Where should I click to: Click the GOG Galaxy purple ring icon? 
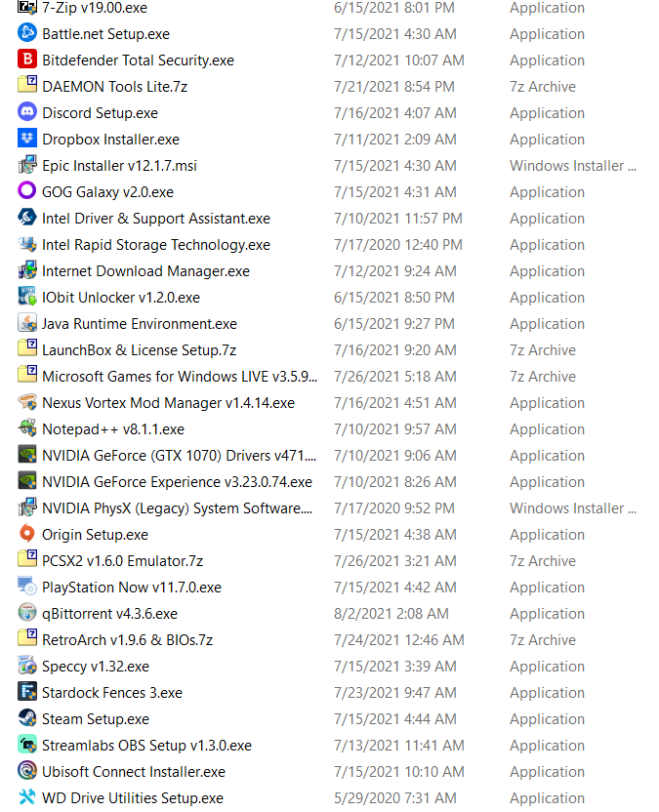27,191
